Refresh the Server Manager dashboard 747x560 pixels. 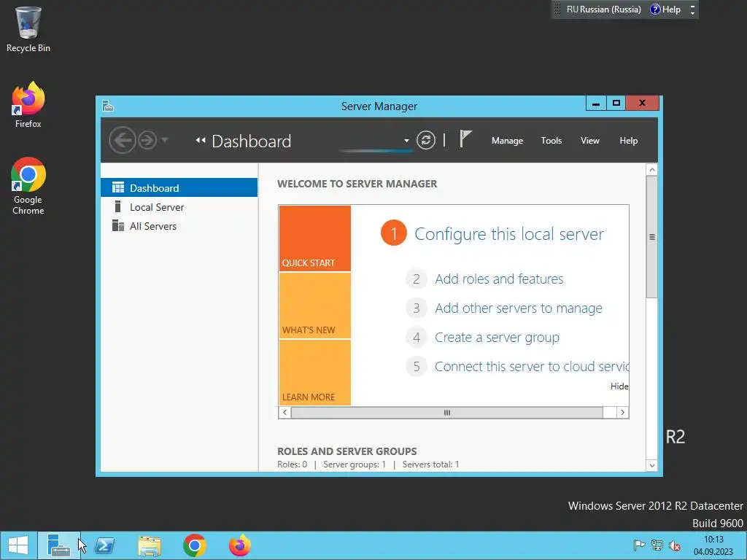tap(426, 140)
